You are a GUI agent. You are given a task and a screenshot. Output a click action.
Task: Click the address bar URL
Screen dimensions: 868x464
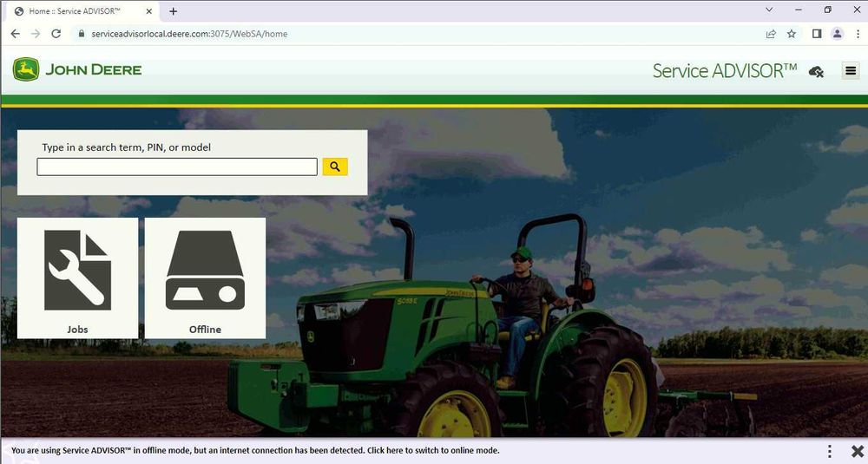point(189,34)
